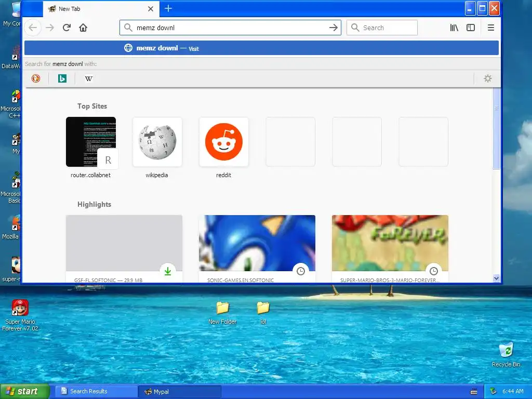Close the New Tab tab
The image size is (532, 399).
151,9
